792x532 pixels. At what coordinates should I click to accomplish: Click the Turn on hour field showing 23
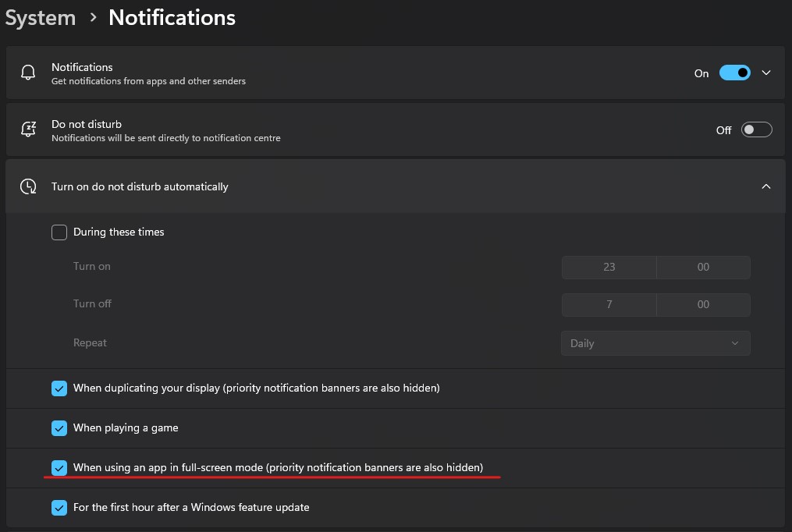point(609,267)
